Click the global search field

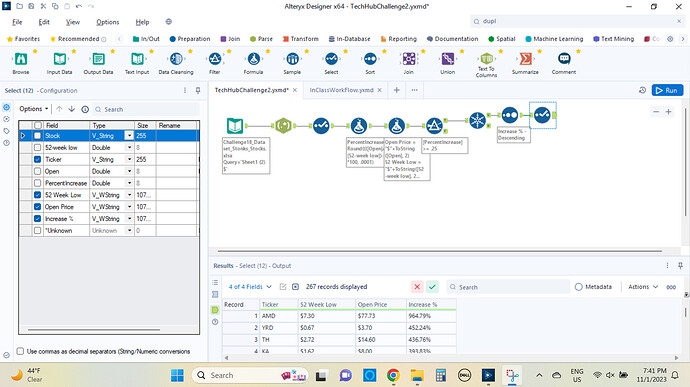pyautogui.click(x=577, y=21)
